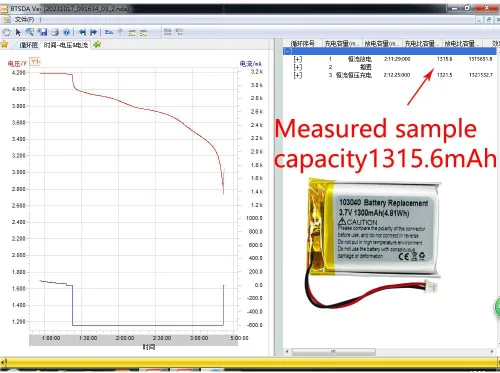The height and width of the screenshot is (373, 500).
Task: Click the 1321532.7 value cell
Action: coord(481,75)
